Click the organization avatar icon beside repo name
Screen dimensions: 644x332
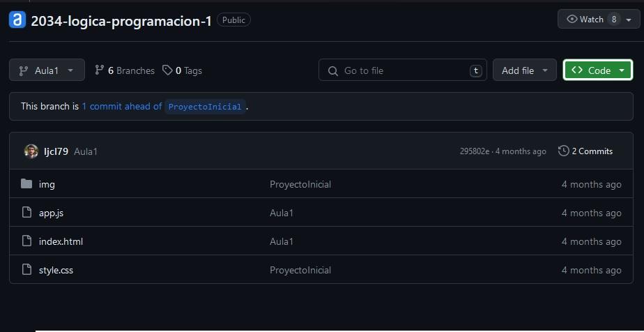pyautogui.click(x=17, y=20)
